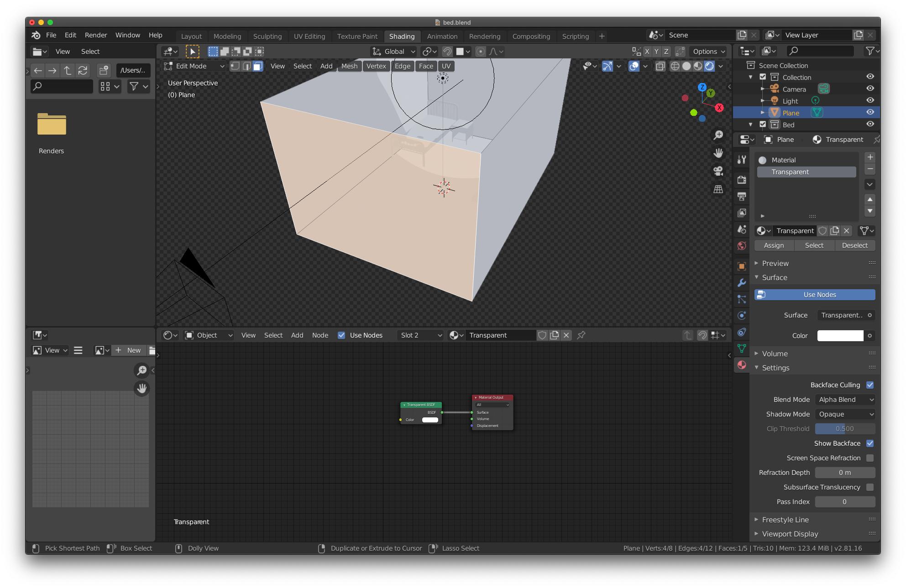Click the viewport zoom magnifier icon
The width and height of the screenshot is (906, 588).
pos(718,135)
